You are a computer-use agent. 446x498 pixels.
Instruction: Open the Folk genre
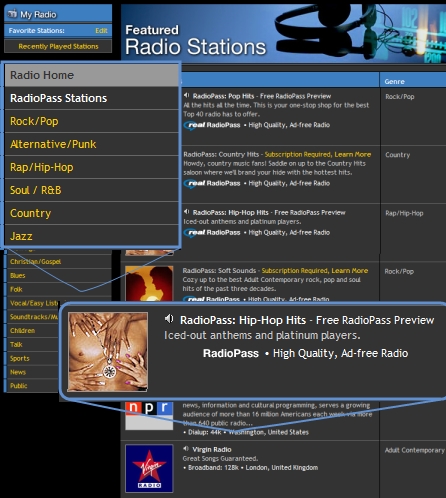(x=16, y=289)
